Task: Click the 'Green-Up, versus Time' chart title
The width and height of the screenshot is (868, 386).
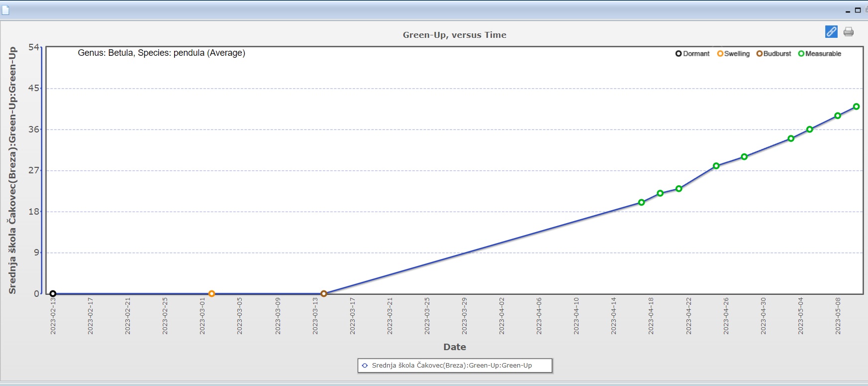Action: point(454,35)
